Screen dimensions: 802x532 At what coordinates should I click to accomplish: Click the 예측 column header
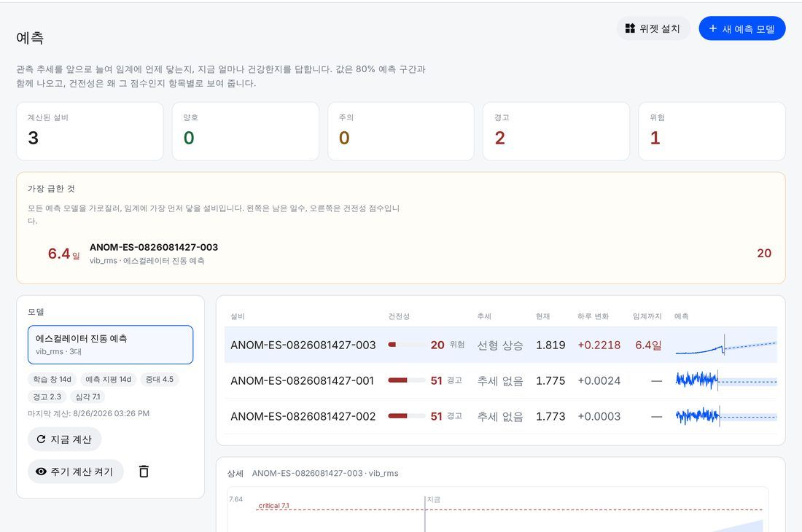coord(681,316)
